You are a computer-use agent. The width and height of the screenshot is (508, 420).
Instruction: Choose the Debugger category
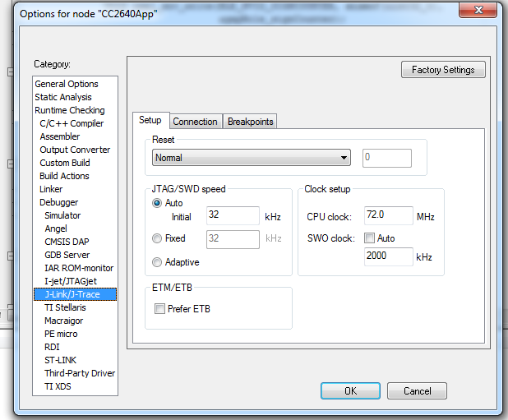point(58,202)
